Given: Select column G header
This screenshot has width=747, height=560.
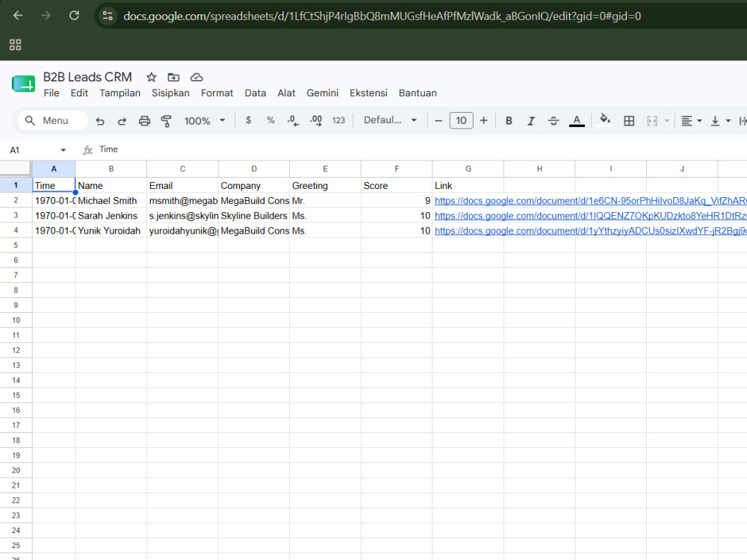Looking at the screenshot, I should pos(468,169).
